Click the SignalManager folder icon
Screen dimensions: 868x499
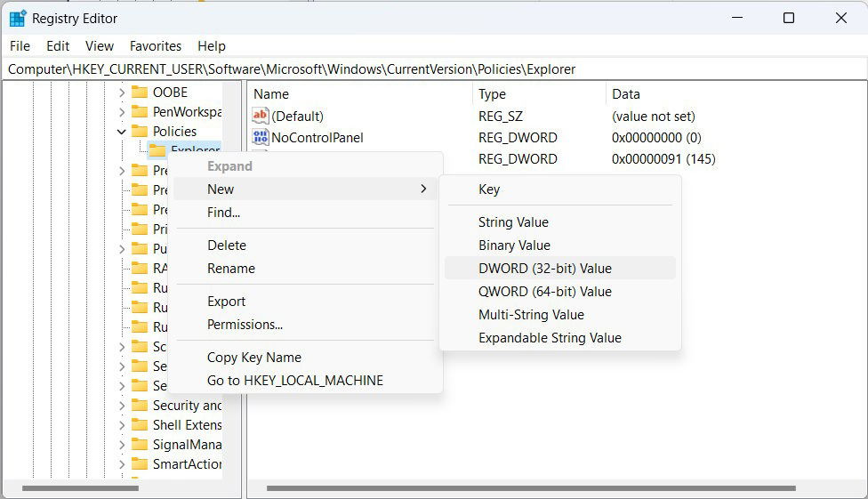pos(140,445)
